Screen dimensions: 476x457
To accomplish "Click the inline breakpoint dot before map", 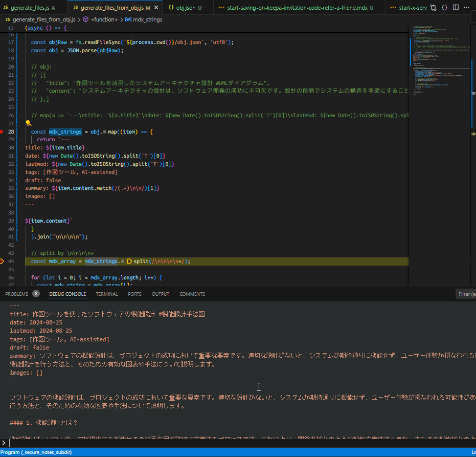I will (104, 132).
